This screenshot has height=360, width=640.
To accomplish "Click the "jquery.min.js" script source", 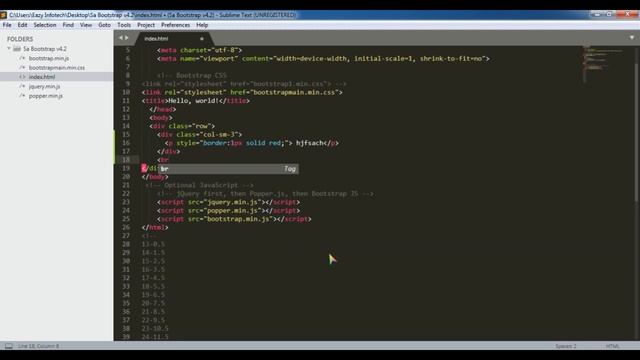I will click(234, 202).
